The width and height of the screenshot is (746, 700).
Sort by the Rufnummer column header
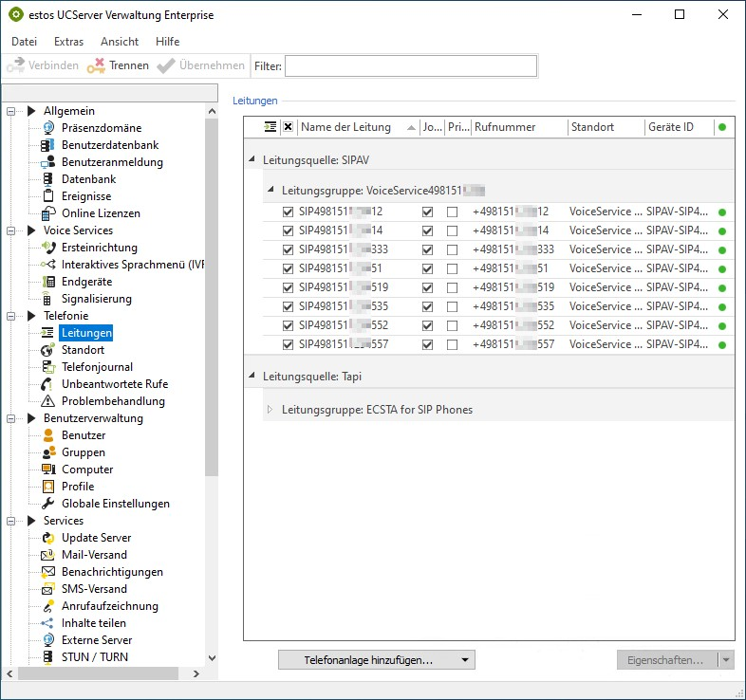click(518, 127)
